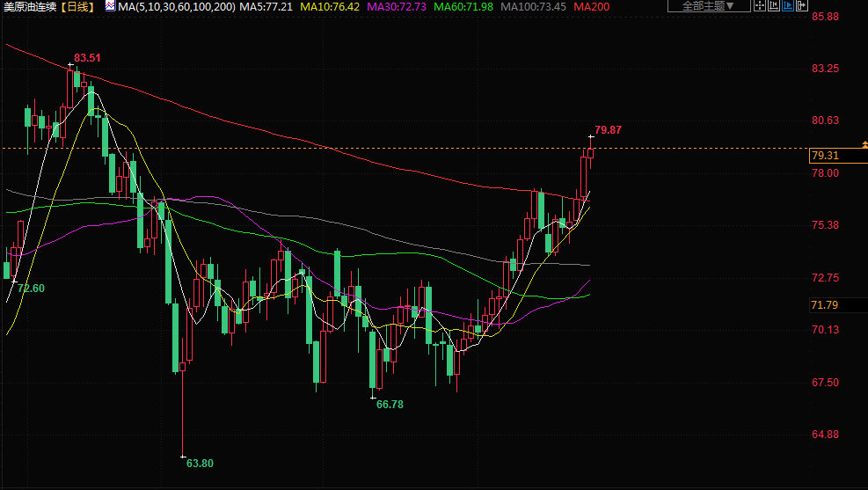Click the MA100:73.45 readout

pyautogui.click(x=533, y=7)
